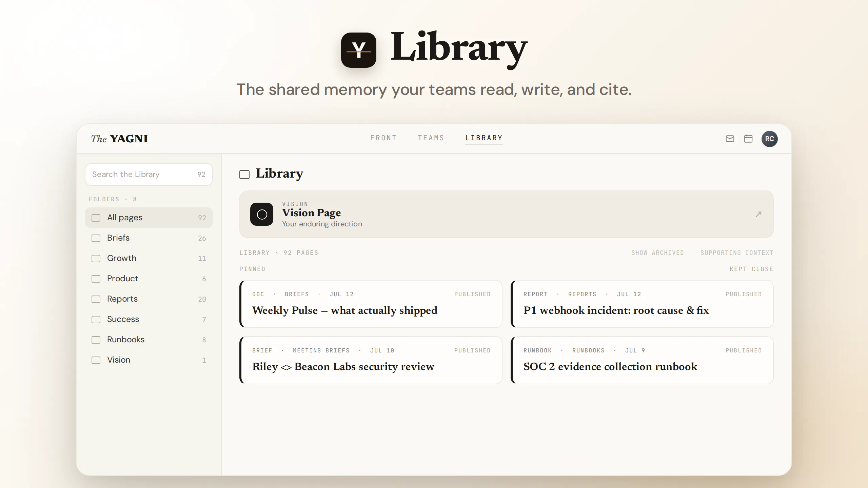The image size is (868, 488).
Task: Open Vision Page via arrow icon
Action: [758, 214]
